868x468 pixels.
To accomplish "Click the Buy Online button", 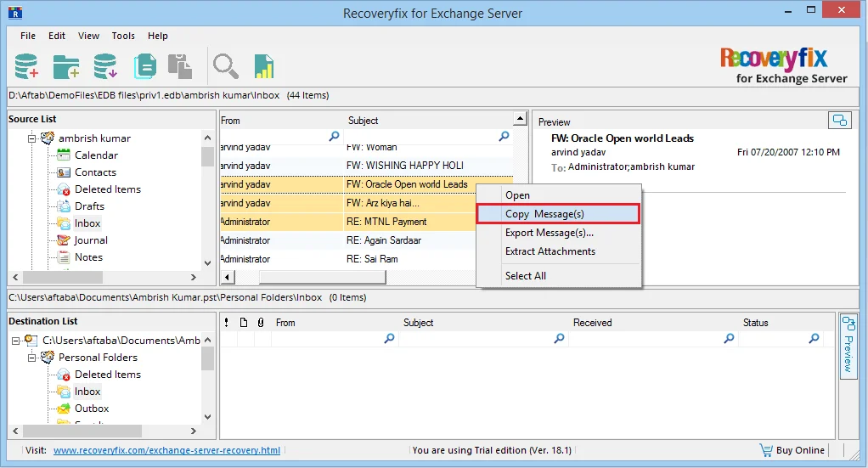I will tap(792, 450).
